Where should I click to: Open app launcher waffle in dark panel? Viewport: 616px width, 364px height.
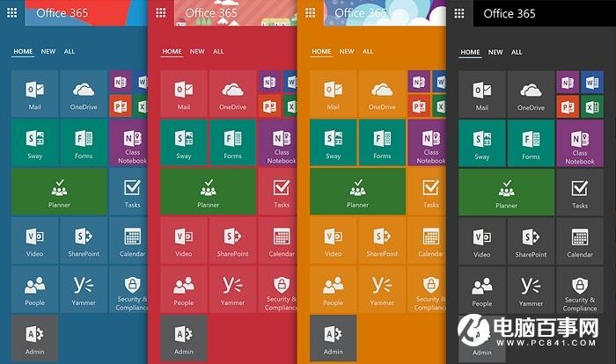point(458,13)
